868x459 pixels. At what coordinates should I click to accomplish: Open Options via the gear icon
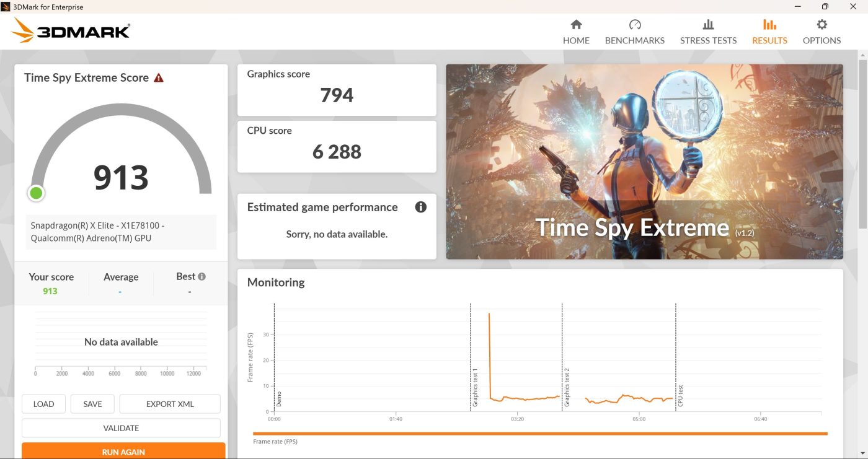tap(821, 25)
